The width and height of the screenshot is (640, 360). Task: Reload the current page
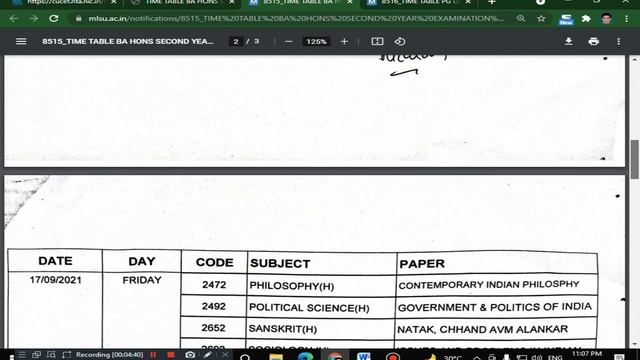(53, 18)
